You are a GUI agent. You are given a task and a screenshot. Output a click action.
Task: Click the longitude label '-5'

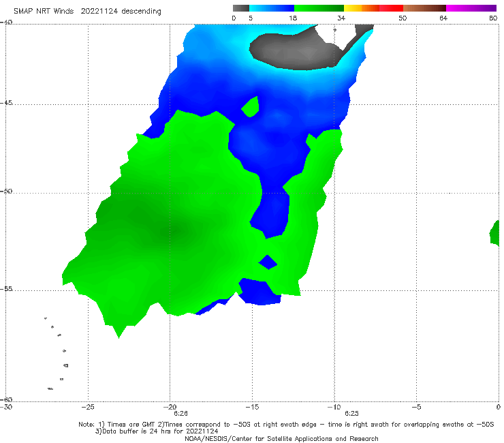pos(416,407)
